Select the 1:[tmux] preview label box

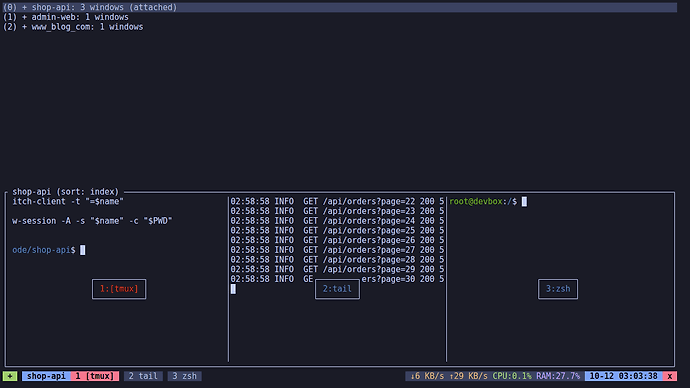(x=119, y=289)
